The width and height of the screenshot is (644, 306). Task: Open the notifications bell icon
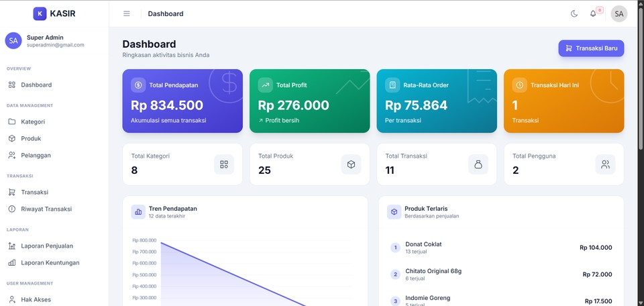593,13
